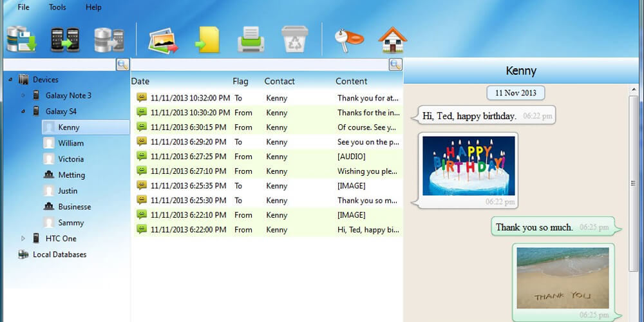This screenshot has height=322, width=644.
Task: Click the 'Thank you so much.' chat bubble
Action: (556, 227)
